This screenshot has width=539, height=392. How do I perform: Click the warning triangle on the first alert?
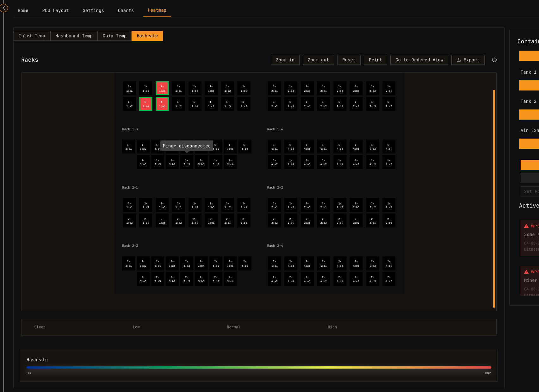(x=526, y=226)
